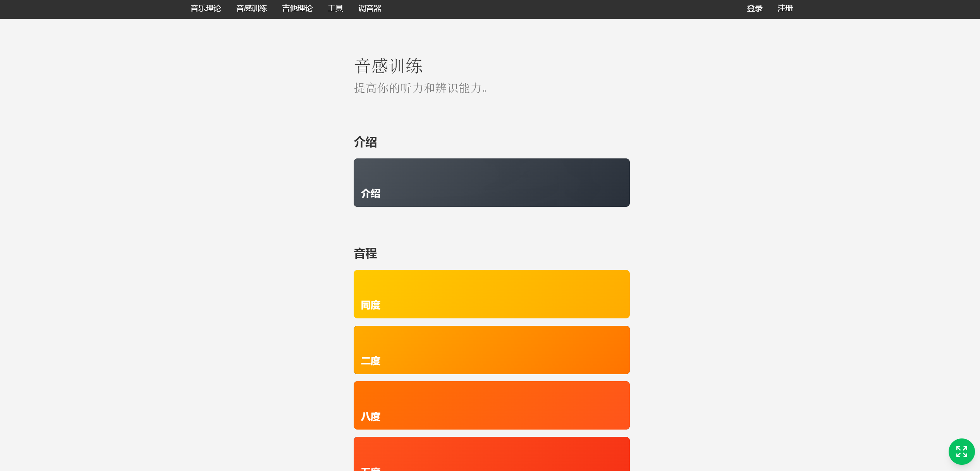Click the 登录 link

754,8
